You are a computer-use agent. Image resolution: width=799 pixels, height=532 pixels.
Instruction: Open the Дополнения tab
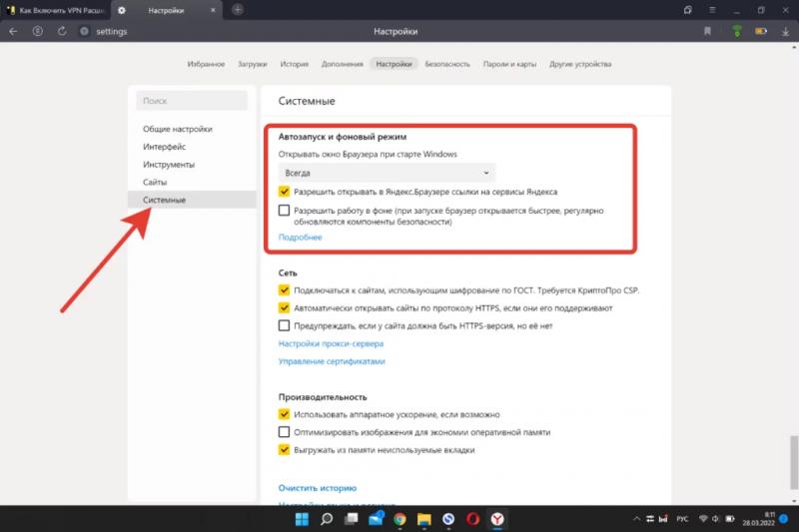[x=342, y=64]
